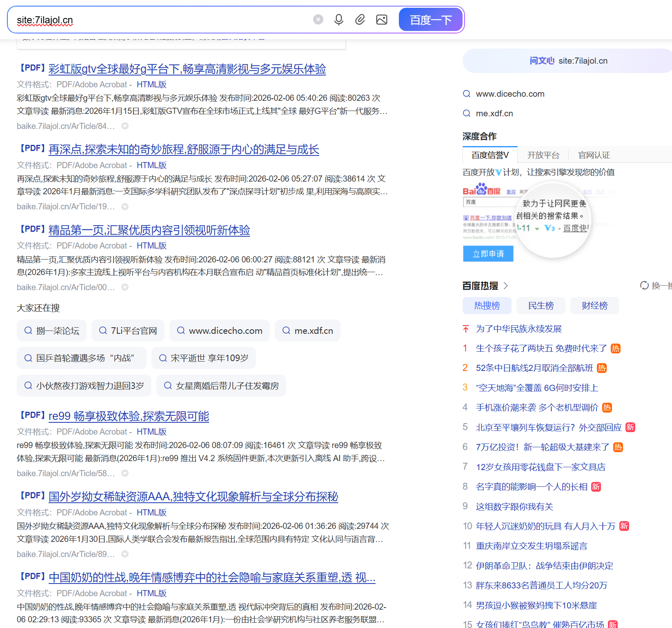
Task: Expand the dropdown next to the re99 result URL
Action: click(x=125, y=473)
